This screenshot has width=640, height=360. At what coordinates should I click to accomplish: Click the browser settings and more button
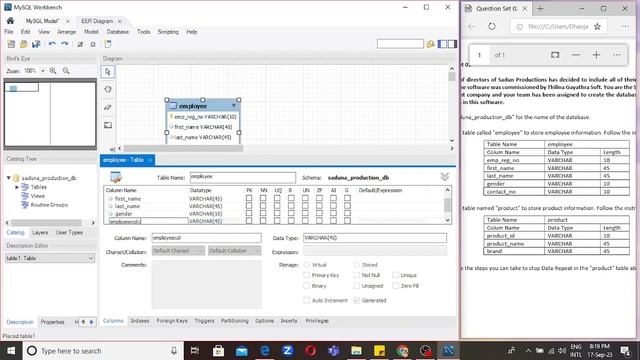pos(625,27)
